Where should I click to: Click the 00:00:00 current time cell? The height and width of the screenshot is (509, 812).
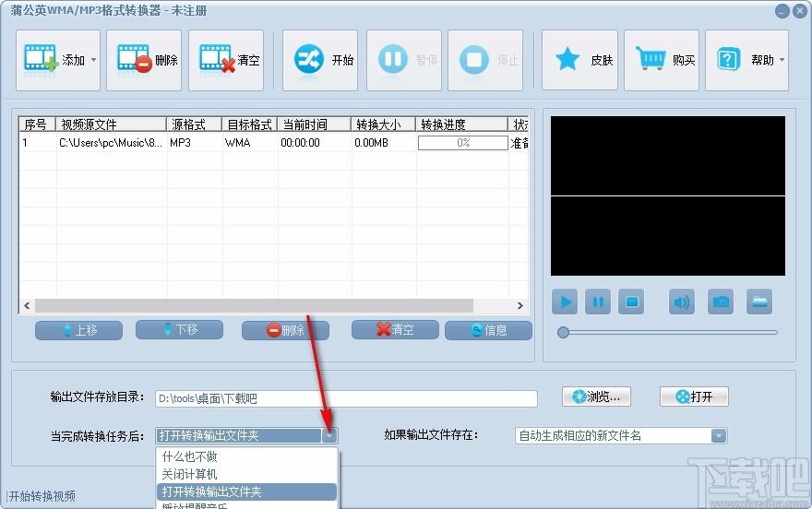pyautogui.click(x=301, y=143)
